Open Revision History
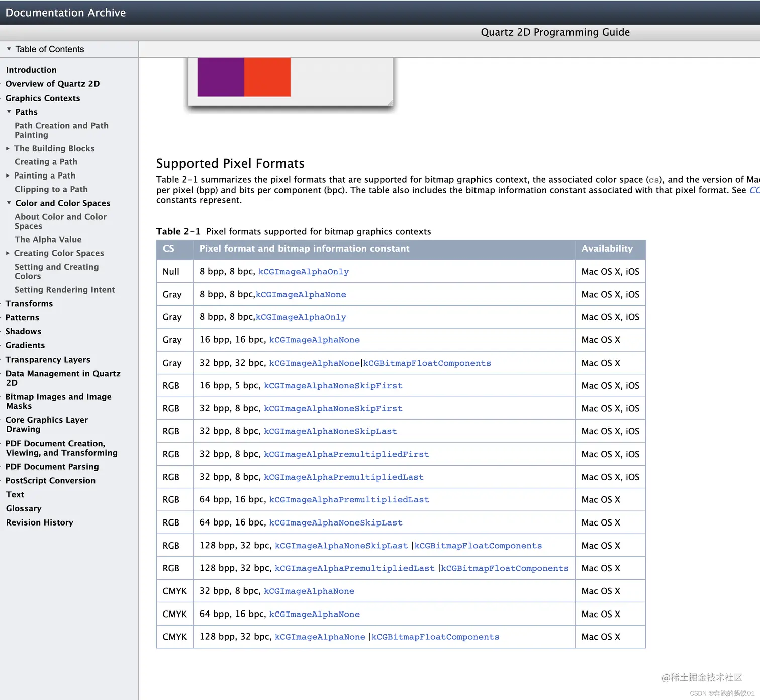Image resolution: width=760 pixels, height=700 pixels. (x=40, y=522)
